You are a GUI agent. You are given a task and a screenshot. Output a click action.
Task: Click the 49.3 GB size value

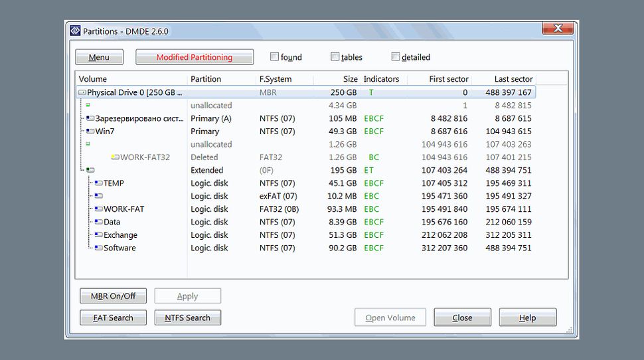(343, 132)
